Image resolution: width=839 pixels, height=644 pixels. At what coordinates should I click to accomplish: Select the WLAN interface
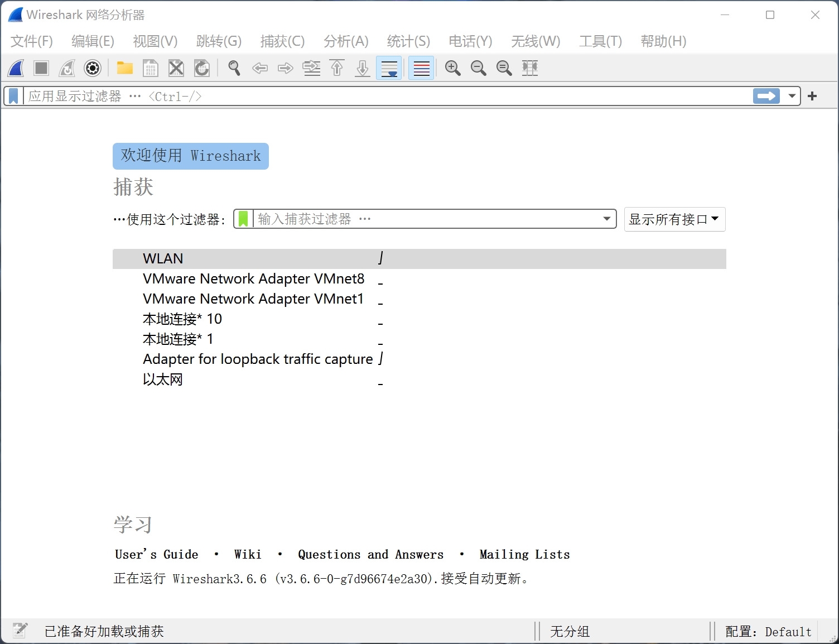click(419, 259)
